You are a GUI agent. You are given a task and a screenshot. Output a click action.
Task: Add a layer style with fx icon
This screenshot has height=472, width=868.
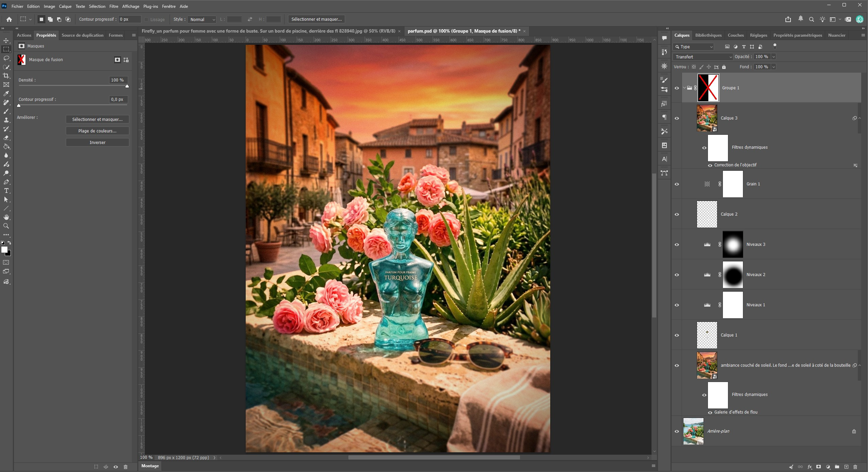click(x=810, y=467)
